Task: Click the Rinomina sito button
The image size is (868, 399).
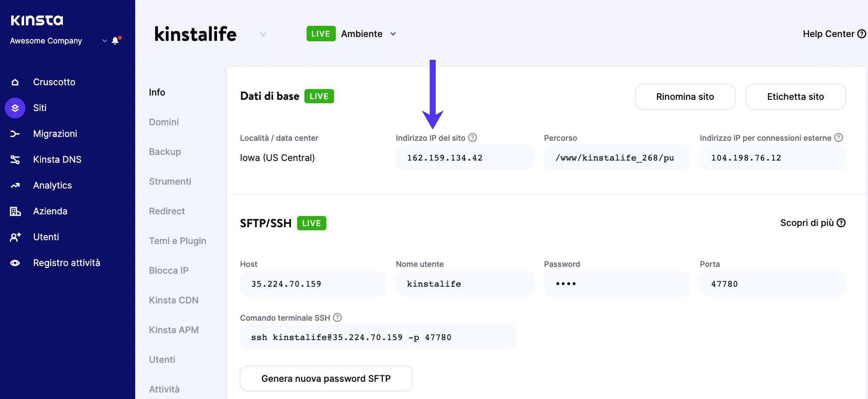Action: (x=685, y=96)
